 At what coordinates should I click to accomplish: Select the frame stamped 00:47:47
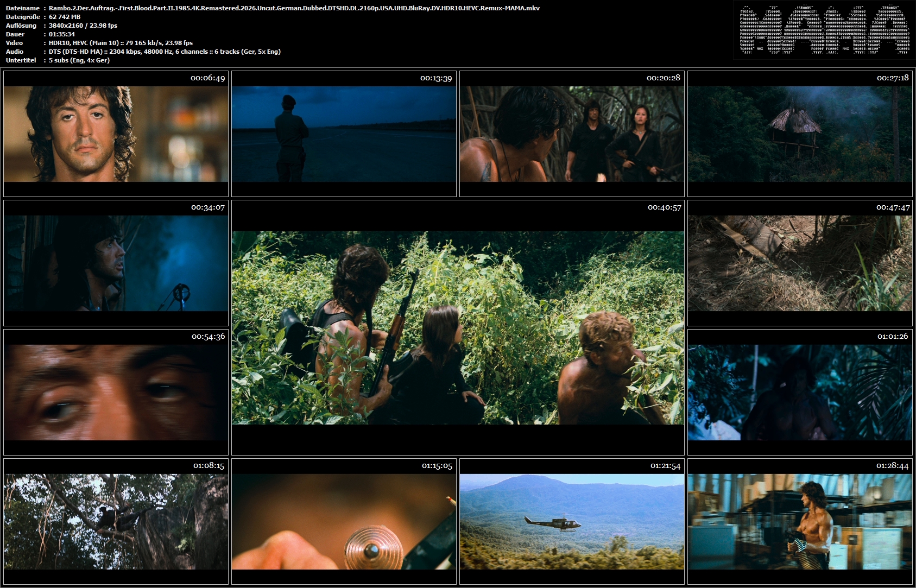pos(800,263)
